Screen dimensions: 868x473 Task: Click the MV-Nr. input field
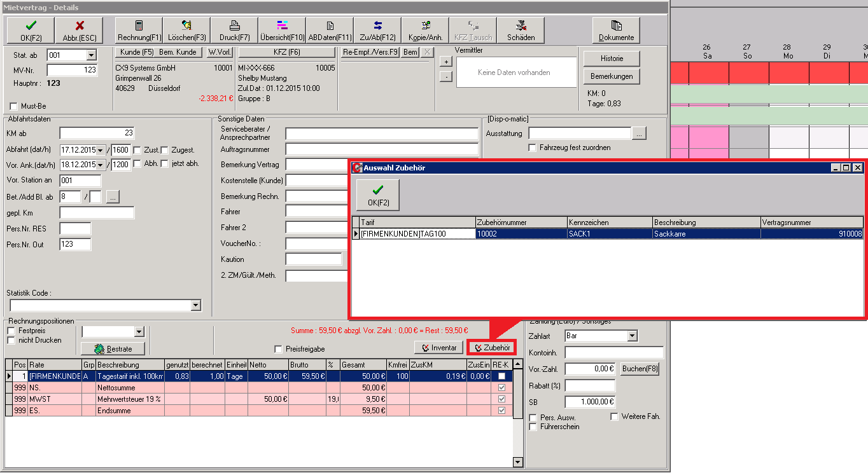pyautogui.click(x=72, y=70)
